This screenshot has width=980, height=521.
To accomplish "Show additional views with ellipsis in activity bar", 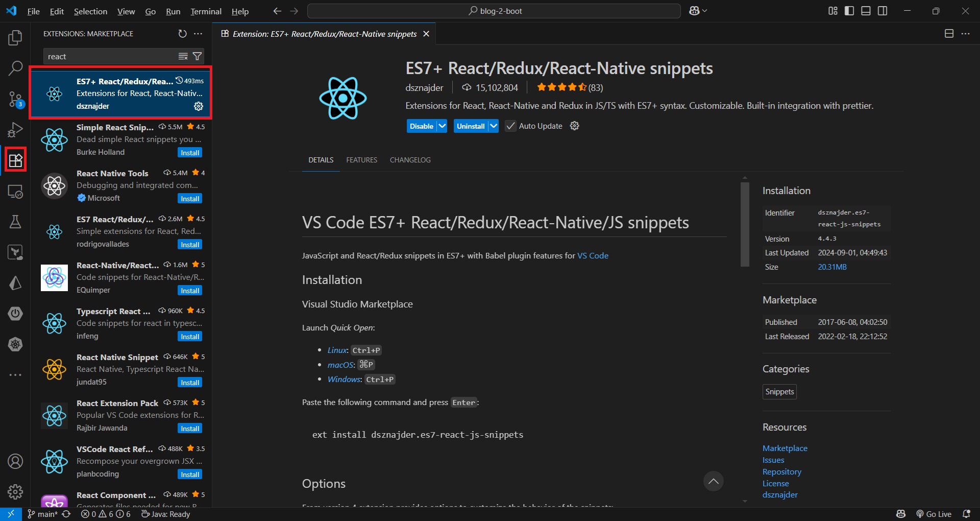I will click(x=15, y=375).
